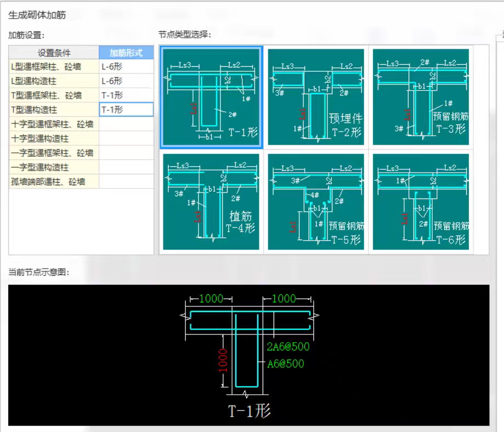504x432 pixels.
Task: Select the 一字型遇框架柱、砼墙 row
Action: pos(52,152)
